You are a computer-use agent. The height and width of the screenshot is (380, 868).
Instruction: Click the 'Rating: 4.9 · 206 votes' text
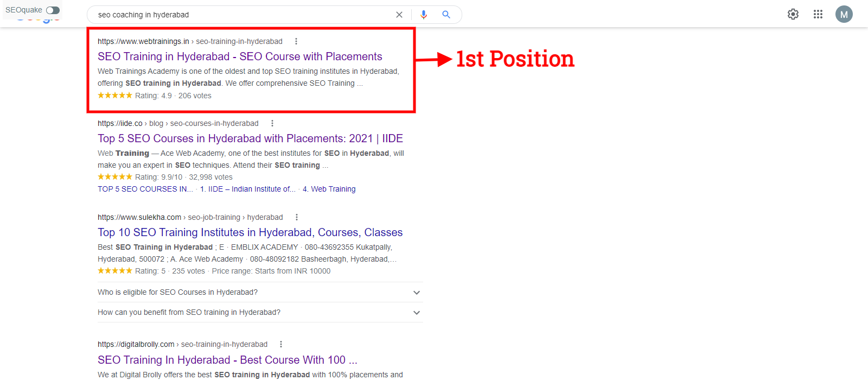173,96
